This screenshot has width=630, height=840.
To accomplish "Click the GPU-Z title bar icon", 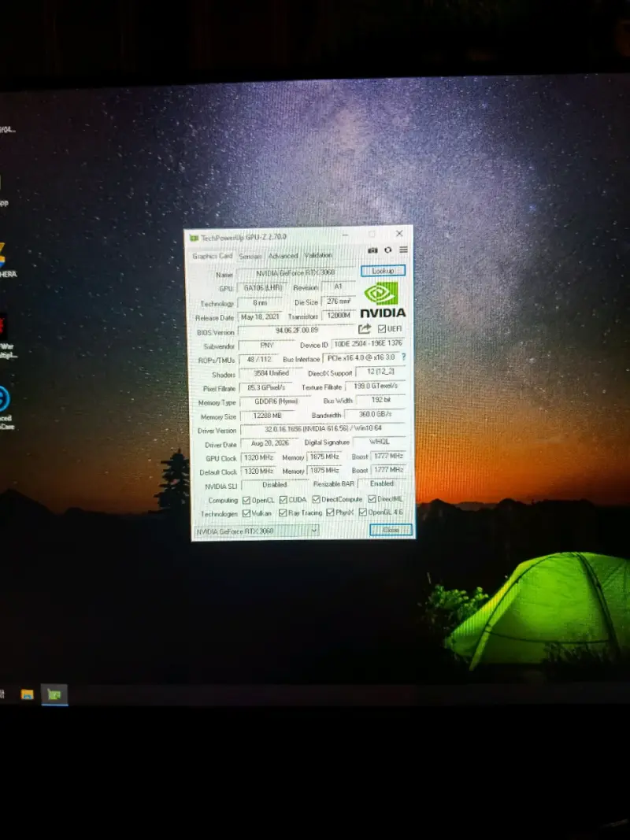I will click(x=194, y=238).
